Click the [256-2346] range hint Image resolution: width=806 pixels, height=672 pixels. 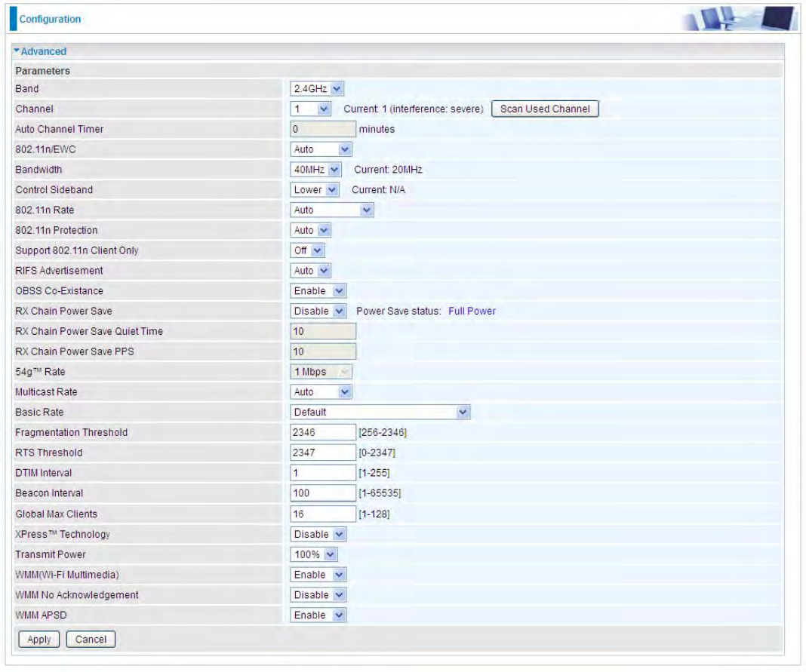(x=383, y=433)
